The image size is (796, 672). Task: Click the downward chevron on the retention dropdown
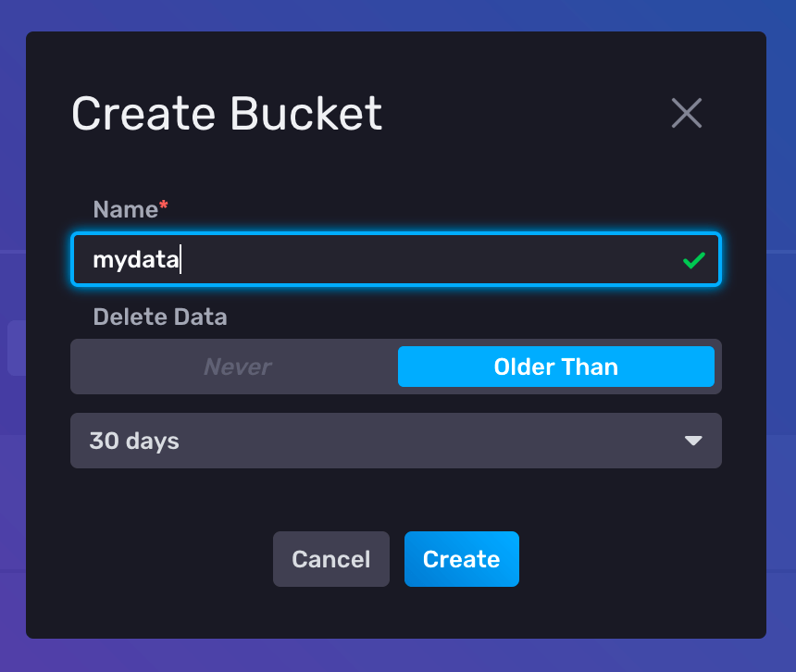692,441
